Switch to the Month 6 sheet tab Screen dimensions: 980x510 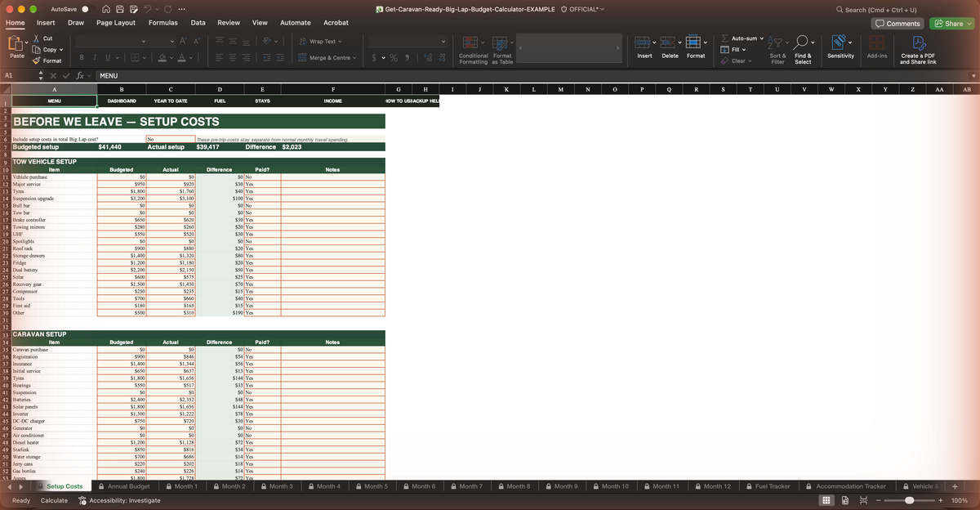pos(418,486)
